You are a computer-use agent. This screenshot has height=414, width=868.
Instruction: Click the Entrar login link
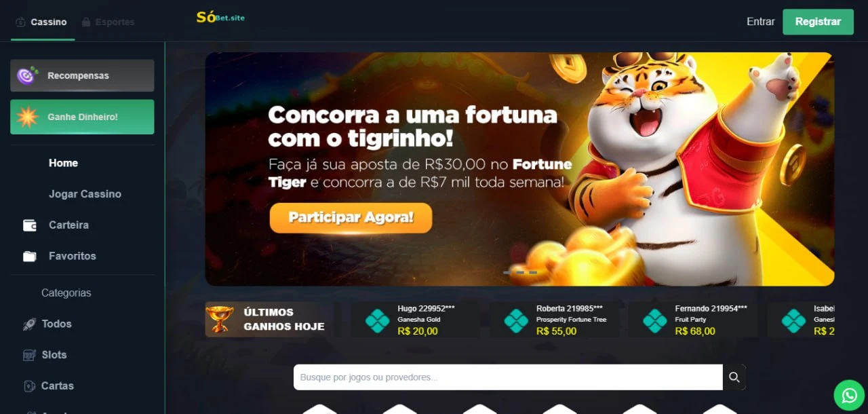pyautogui.click(x=761, y=22)
